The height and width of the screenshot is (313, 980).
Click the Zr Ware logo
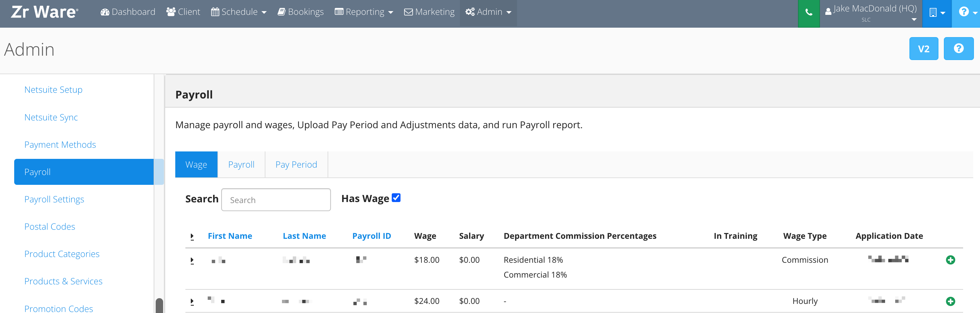(45, 12)
